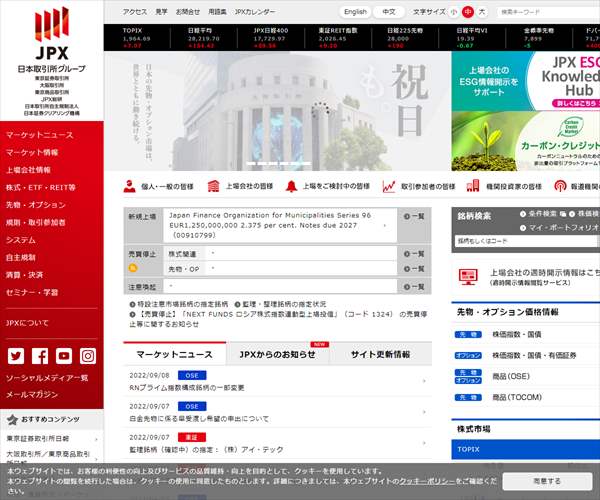
Task: Expand the RNプライム指数構成銘柄の一部変更 news arrow
Action: tap(424, 381)
